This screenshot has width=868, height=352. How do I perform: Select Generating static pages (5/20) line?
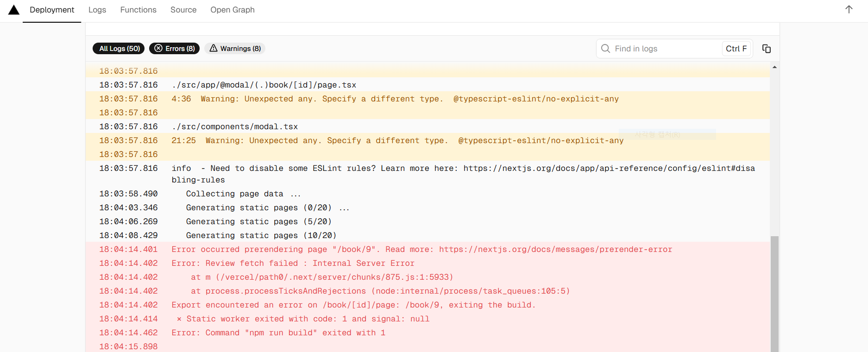point(428,221)
